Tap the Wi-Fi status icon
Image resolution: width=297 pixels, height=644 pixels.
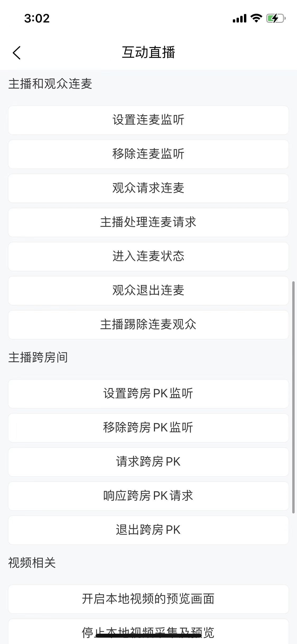pyautogui.click(x=256, y=18)
